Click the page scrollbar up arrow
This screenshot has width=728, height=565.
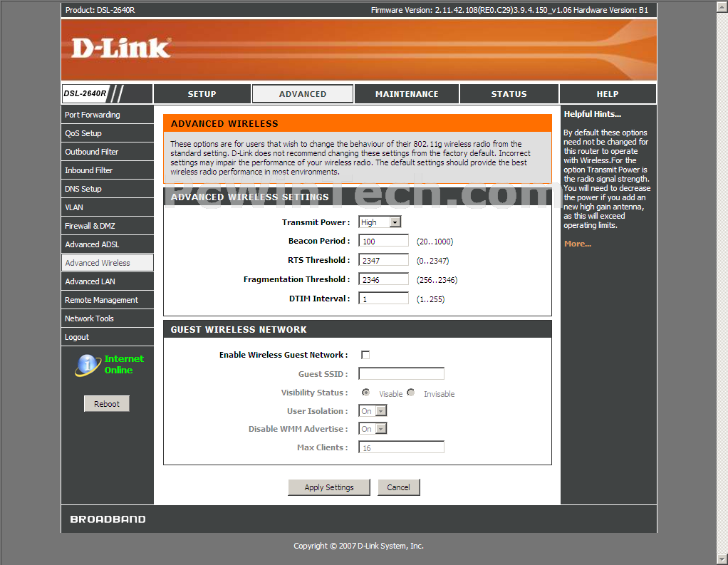click(x=722, y=6)
